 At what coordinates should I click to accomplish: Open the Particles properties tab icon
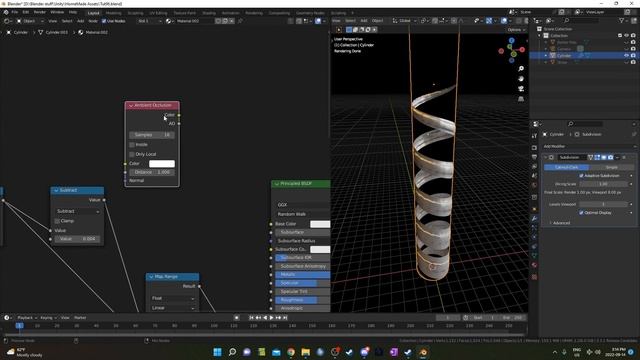point(534,228)
